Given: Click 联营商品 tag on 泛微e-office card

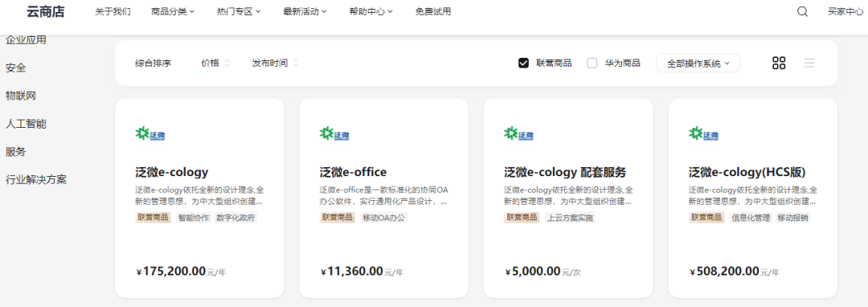Looking at the screenshot, I should coord(338,217).
